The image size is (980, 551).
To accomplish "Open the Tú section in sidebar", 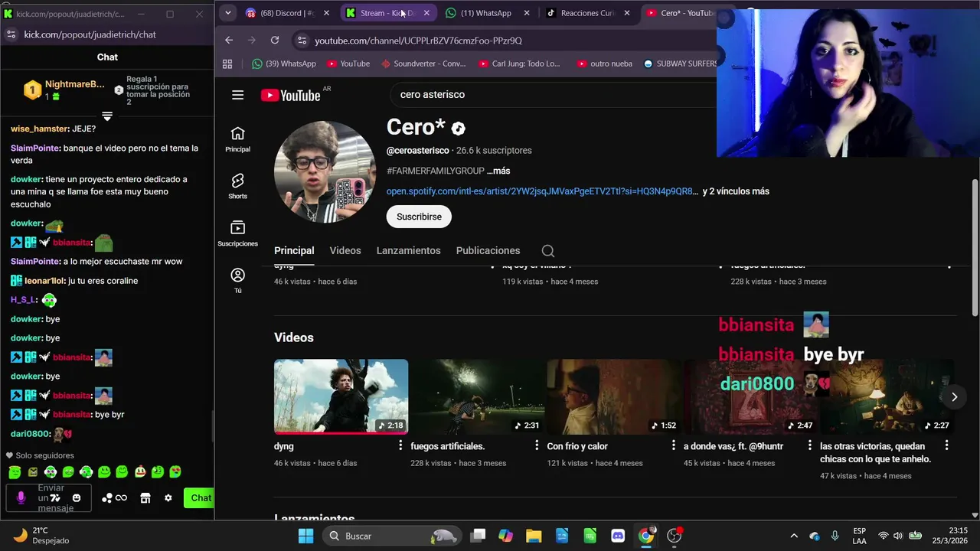I will tap(237, 280).
